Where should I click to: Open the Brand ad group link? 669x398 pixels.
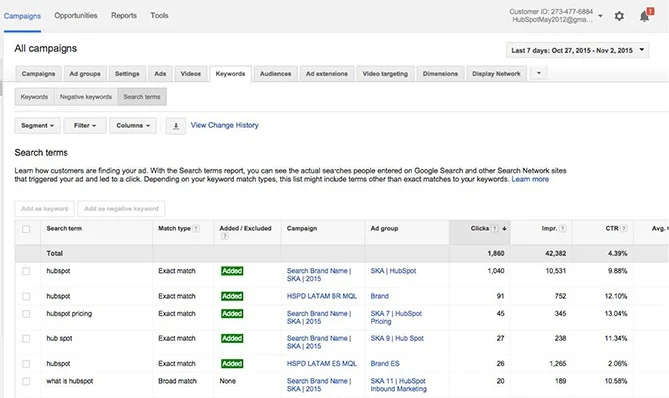[x=380, y=296]
